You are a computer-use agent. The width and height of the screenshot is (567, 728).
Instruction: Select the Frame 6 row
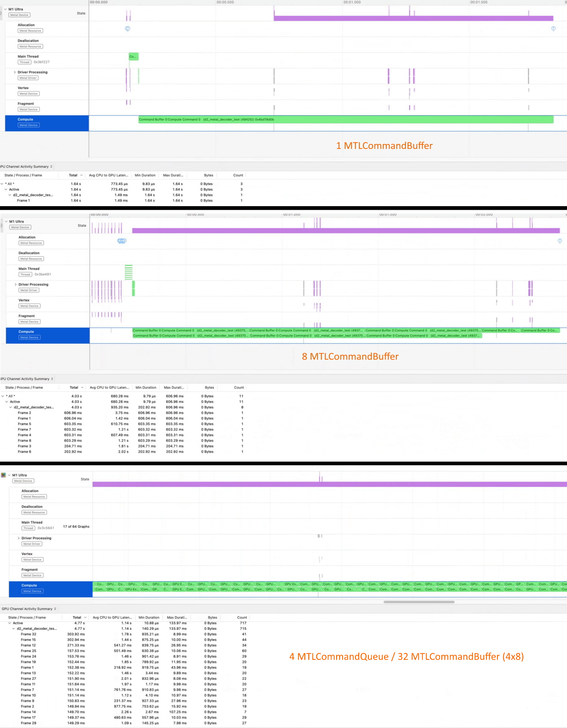[x=123, y=452]
